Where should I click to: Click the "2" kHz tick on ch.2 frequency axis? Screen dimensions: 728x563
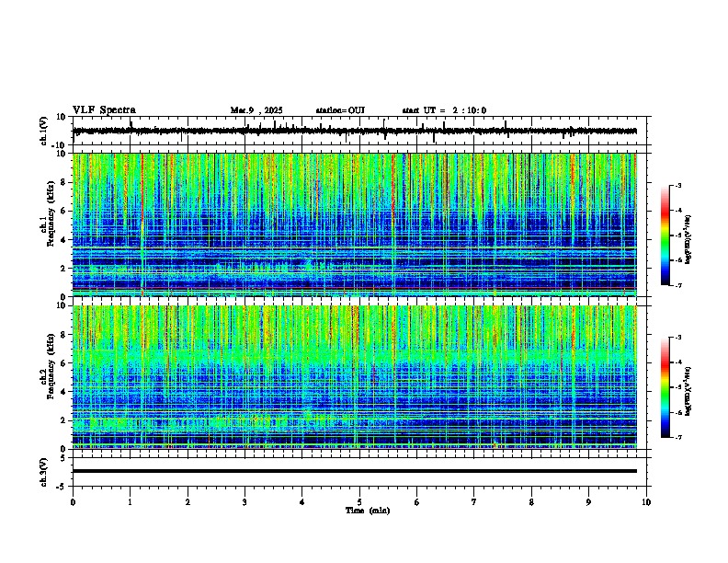coord(63,420)
